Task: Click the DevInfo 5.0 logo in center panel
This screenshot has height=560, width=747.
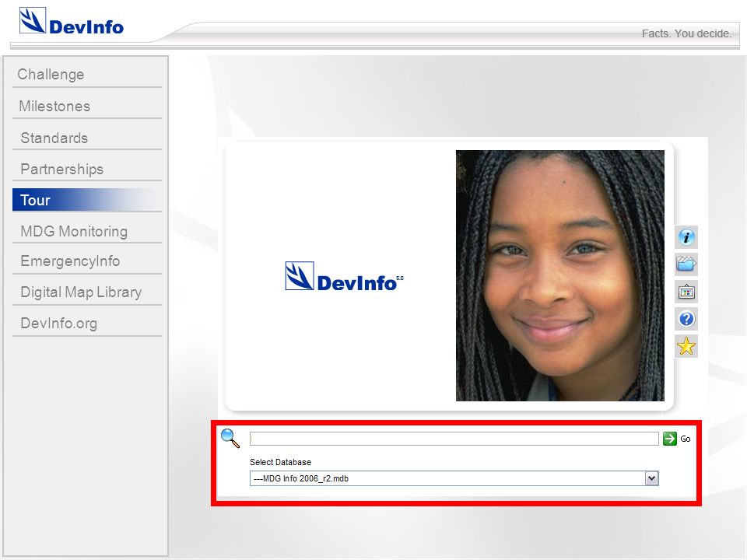Action: (x=344, y=276)
